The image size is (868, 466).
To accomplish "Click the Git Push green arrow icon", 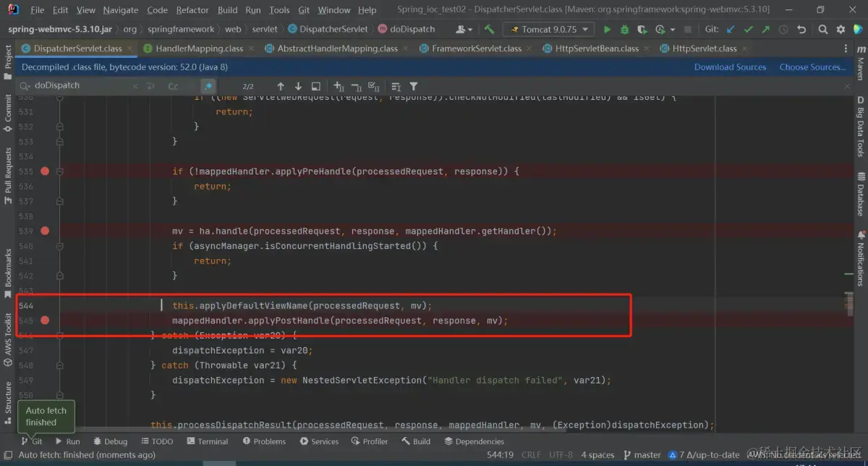I will pyautogui.click(x=765, y=30).
